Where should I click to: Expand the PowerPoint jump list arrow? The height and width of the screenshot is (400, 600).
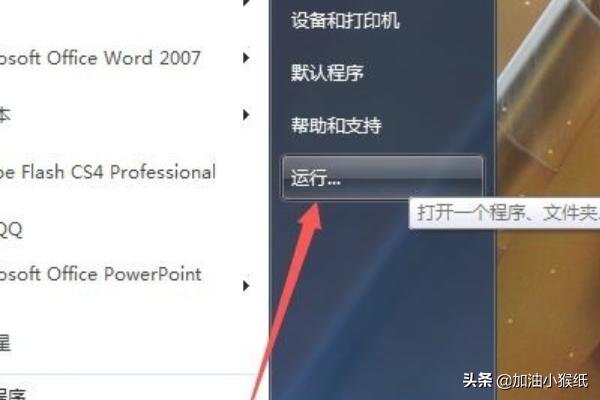coord(246,286)
